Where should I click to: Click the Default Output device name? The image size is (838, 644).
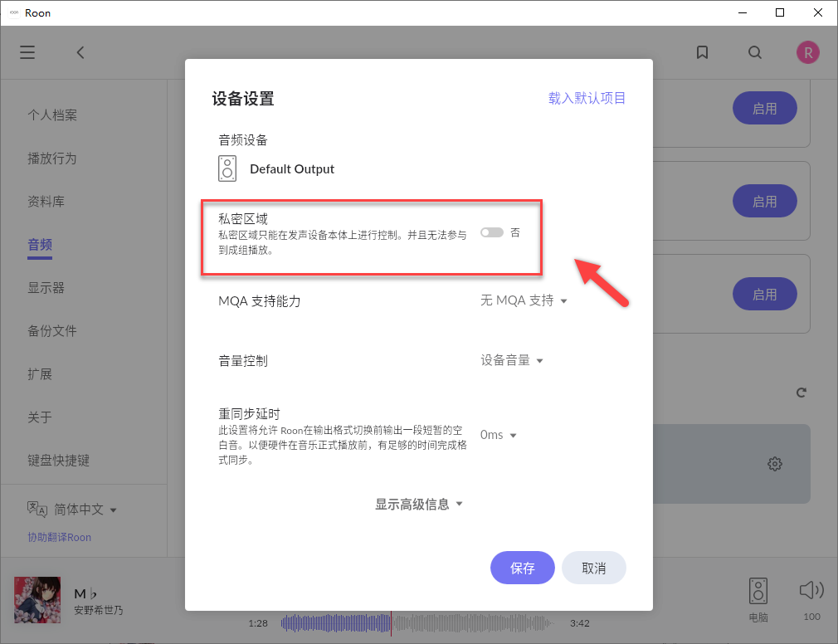292,168
